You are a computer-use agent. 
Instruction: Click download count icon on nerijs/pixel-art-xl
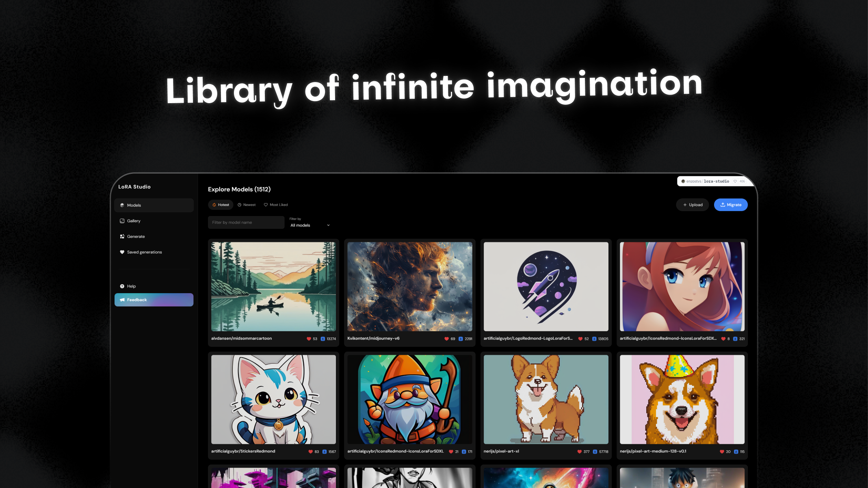(x=595, y=451)
